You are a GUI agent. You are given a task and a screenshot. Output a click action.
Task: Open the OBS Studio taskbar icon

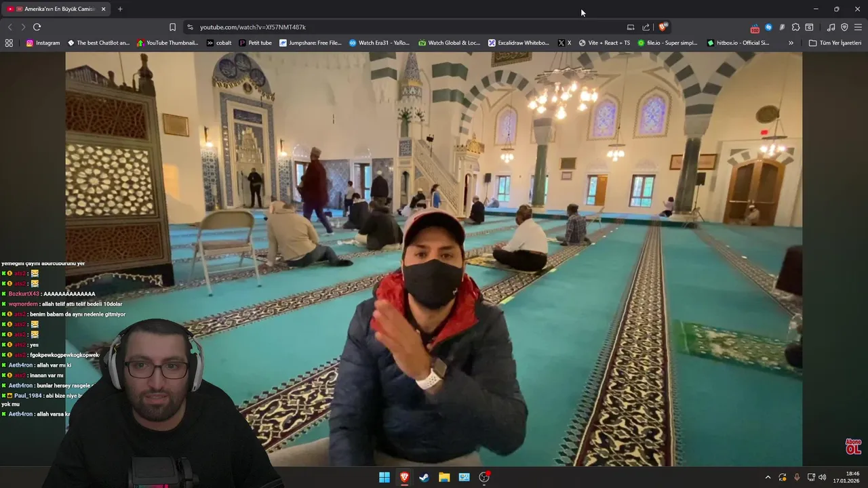(484, 477)
